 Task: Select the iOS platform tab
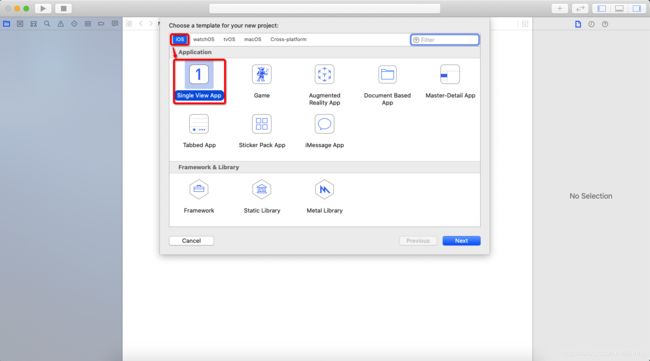(179, 39)
